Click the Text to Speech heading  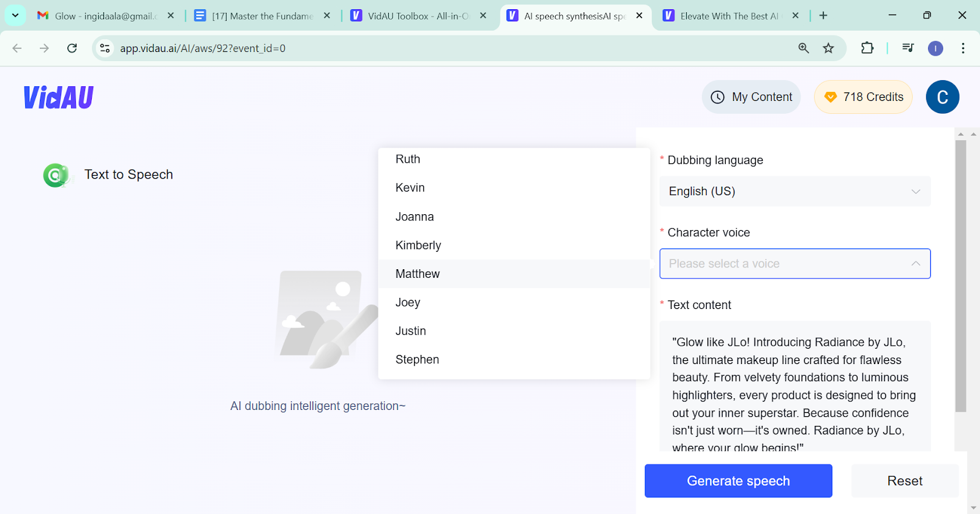[129, 174]
